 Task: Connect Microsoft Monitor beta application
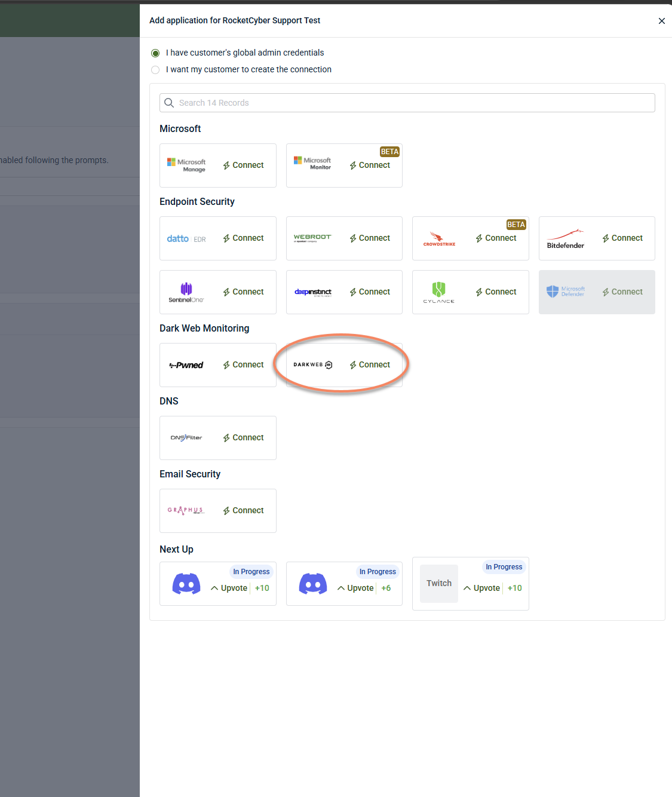[x=370, y=165]
